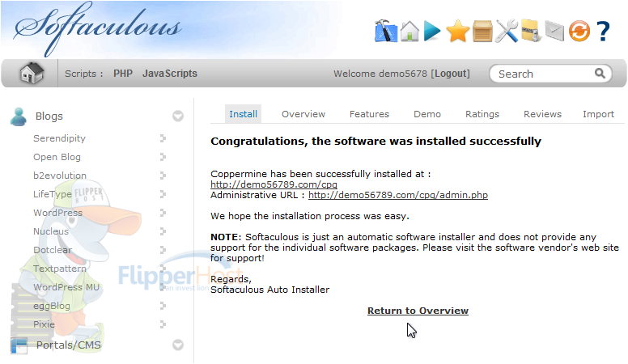This screenshot has width=628, height=364.
Task: Go to Softaculous home via top house icon
Action: pyautogui.click(x=409, y=31)
